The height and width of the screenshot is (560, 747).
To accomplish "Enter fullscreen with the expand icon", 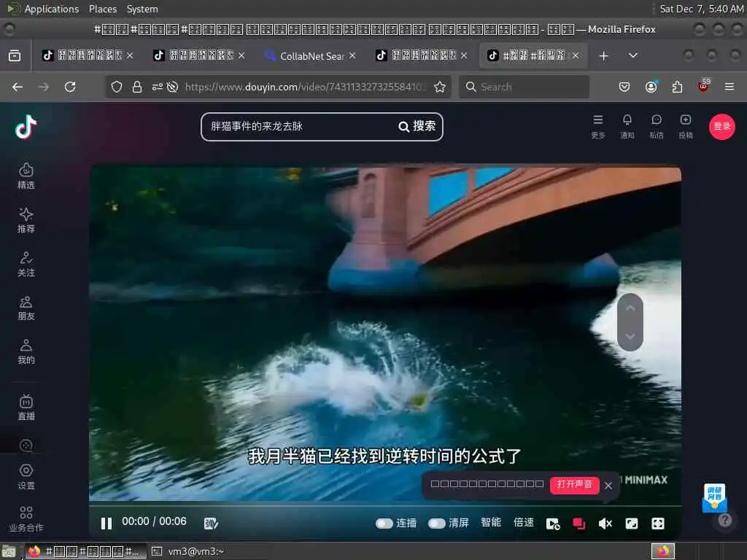I will click(657, 524).
